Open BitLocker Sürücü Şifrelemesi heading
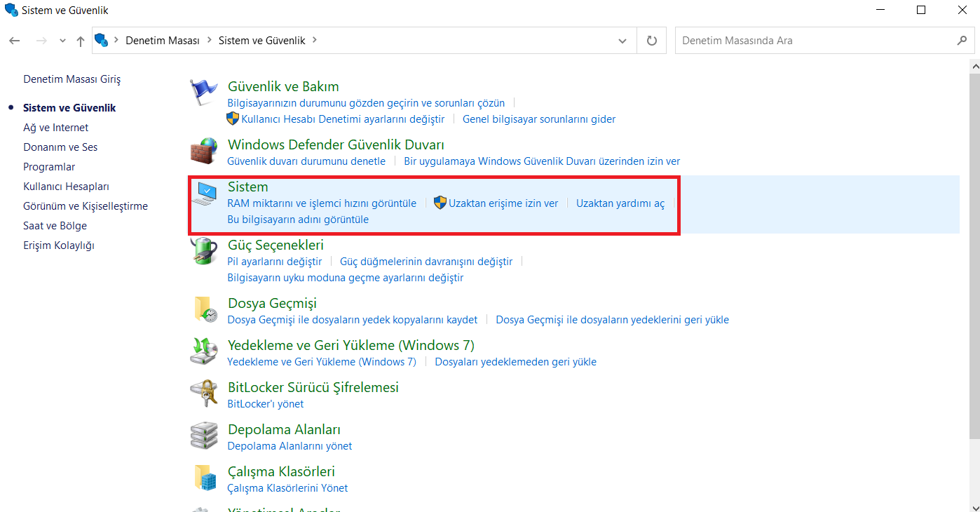Screen dimensions: 980x512 tap(313, 387)
